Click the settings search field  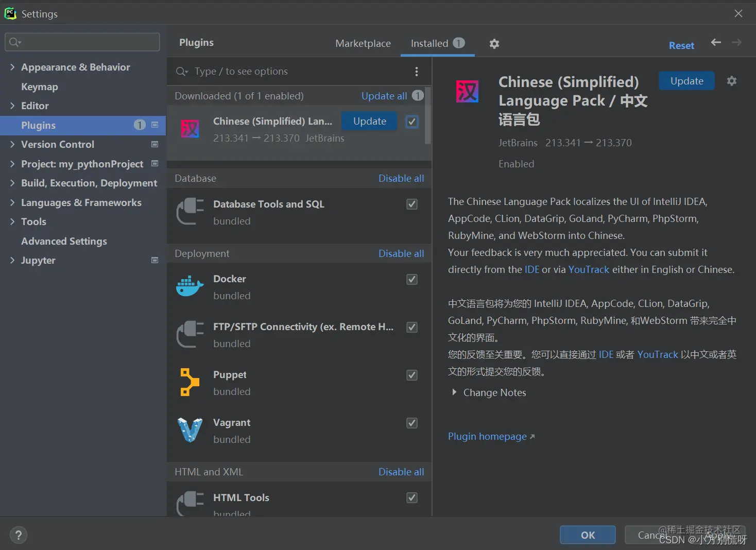pos(82,42)
